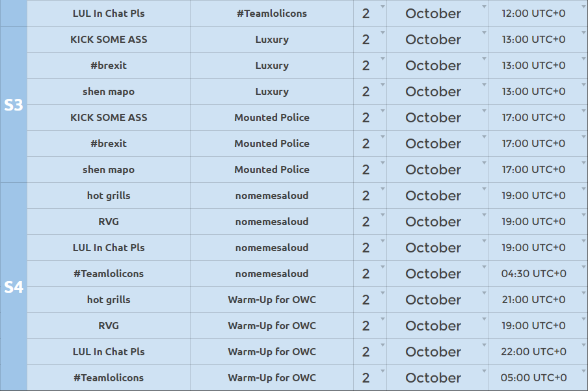Open day dropdown arrow for KICK SOME ASS vs Luxury
This screenshot has width=588, height=391.
click(382, 33)
